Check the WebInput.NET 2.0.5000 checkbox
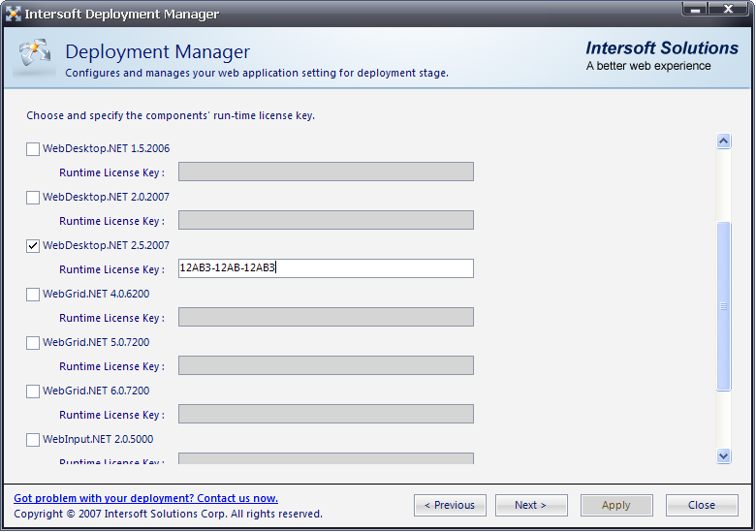The height and width of the screenshot is (532, 756). pos(33,440)
